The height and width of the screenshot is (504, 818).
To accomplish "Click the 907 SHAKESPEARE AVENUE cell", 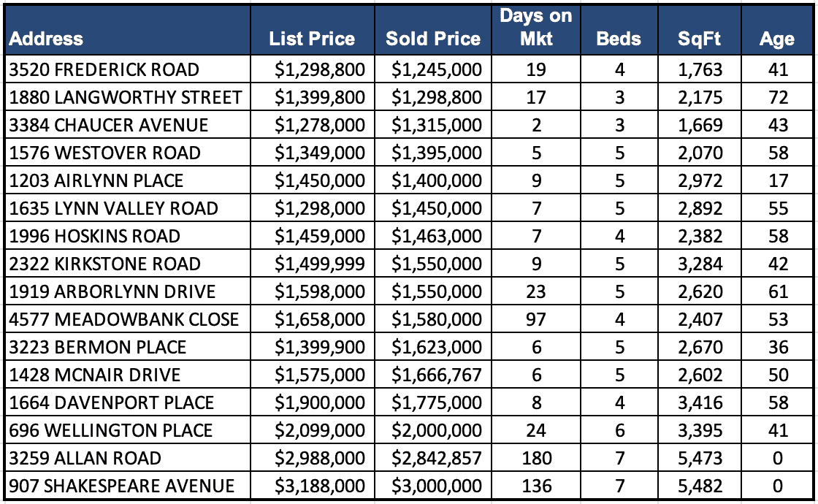I will click(122, 486).
